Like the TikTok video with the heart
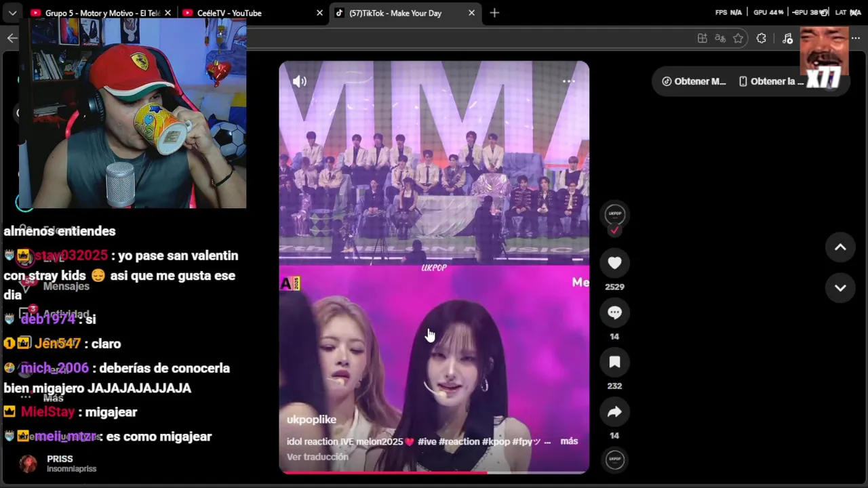The image size is (868, 488). (614, 263)
